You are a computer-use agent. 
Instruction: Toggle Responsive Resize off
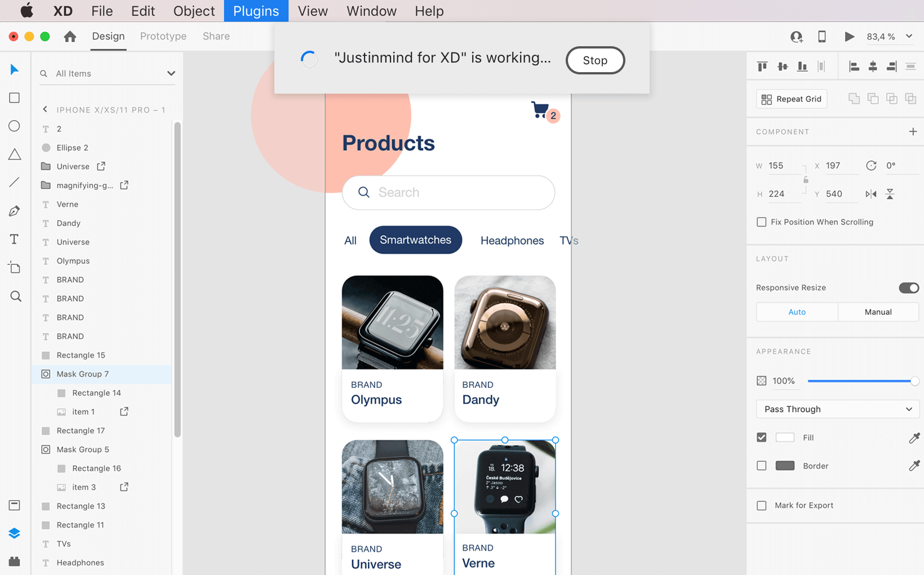tap(908, 287)
